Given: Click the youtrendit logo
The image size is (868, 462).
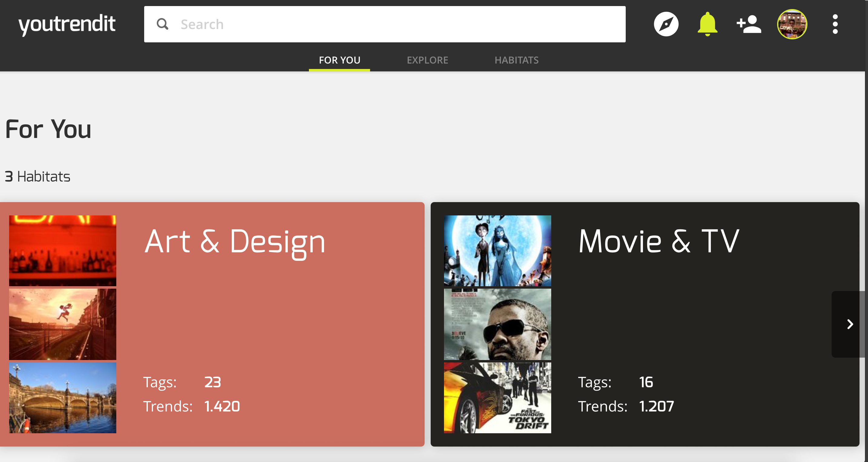Looking at the screenshot, I should pyautogui.click(x=67, y=24).
